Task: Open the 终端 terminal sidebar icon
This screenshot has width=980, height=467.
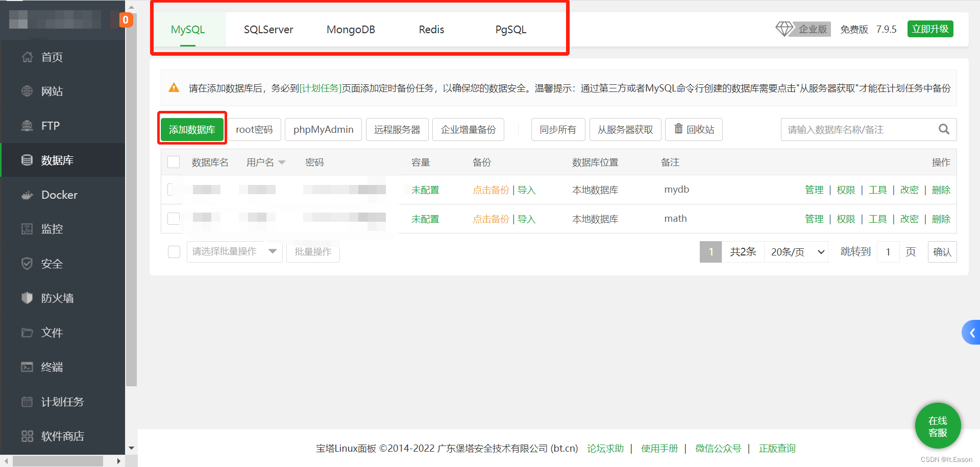Action: pos(27,367)
